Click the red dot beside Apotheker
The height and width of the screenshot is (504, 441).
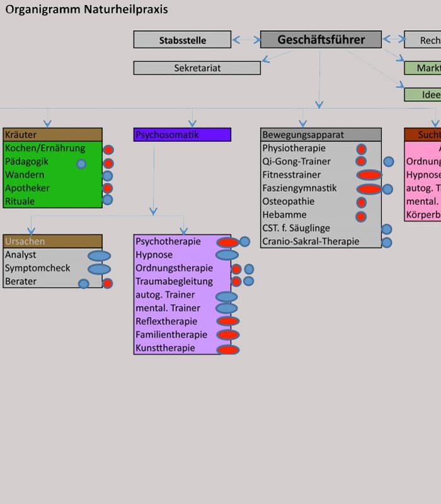pos(108,188)
